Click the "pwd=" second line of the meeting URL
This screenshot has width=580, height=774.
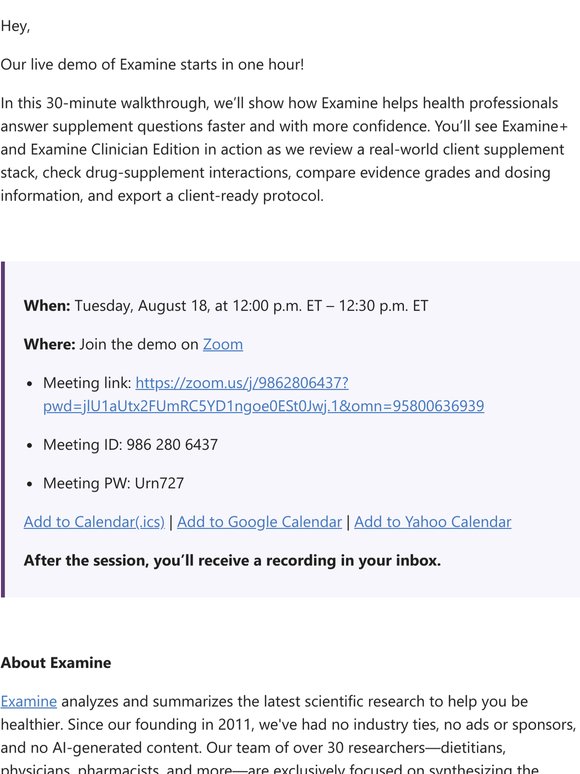pos(264,406)
